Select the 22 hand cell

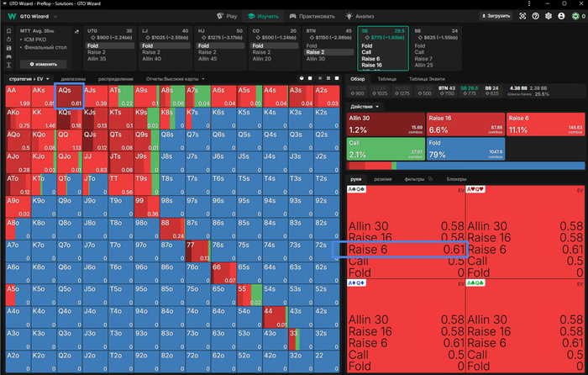[327, 361]
